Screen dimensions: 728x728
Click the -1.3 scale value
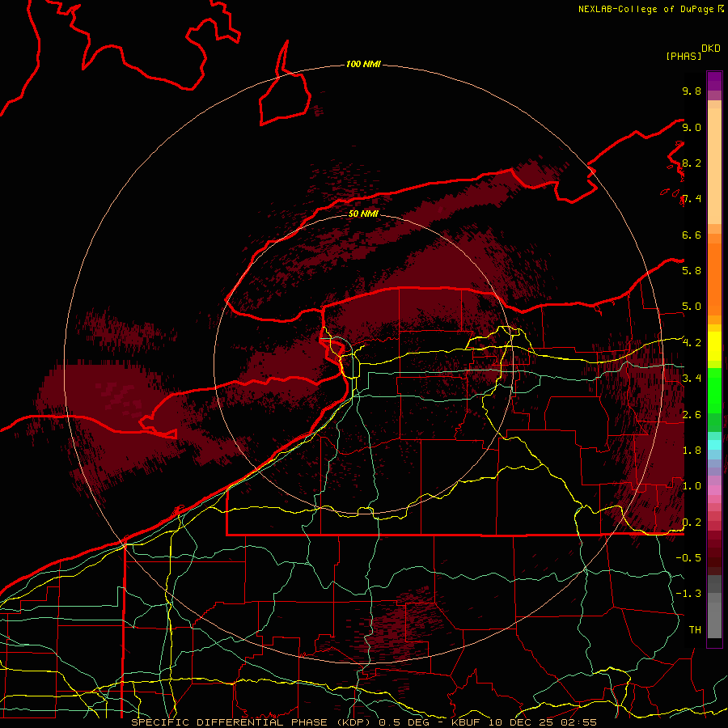click(688, 594)
